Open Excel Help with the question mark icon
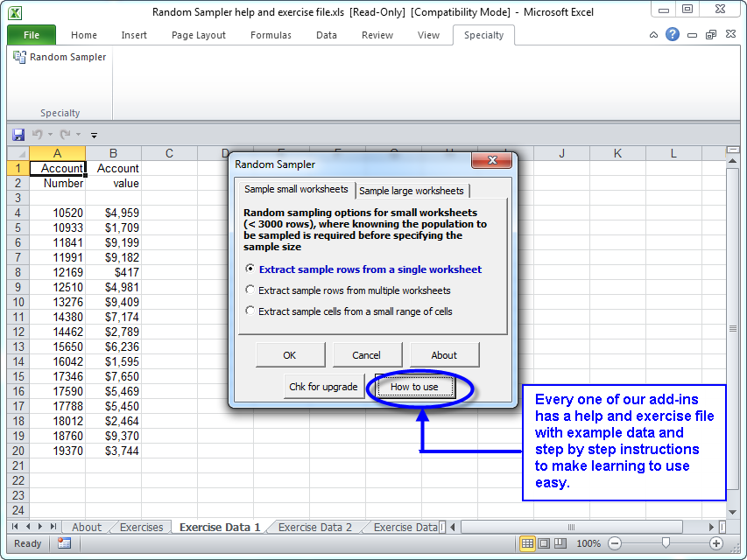 pyautogui.click(x=671, y=34)
